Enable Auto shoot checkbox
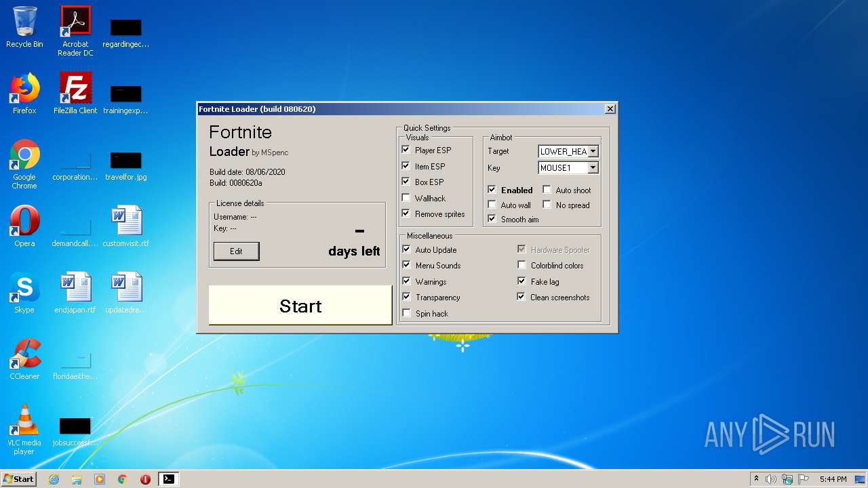868x488 pixels. click(x=547, y=190)
